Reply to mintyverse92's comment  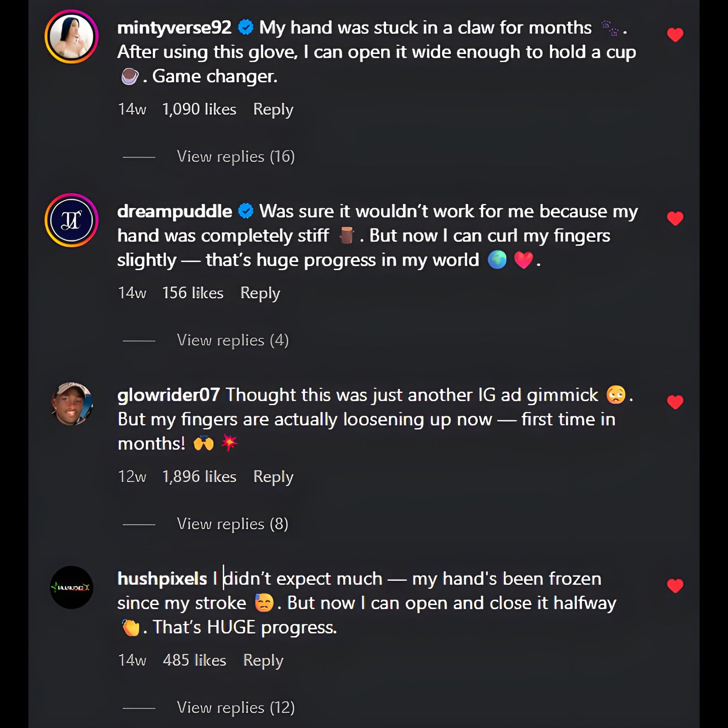coord(273,109)
